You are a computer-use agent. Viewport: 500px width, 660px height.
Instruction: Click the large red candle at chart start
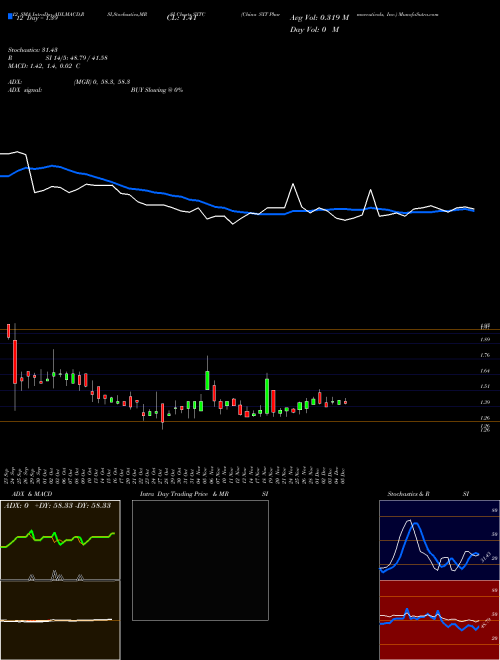tap(15, 362)
